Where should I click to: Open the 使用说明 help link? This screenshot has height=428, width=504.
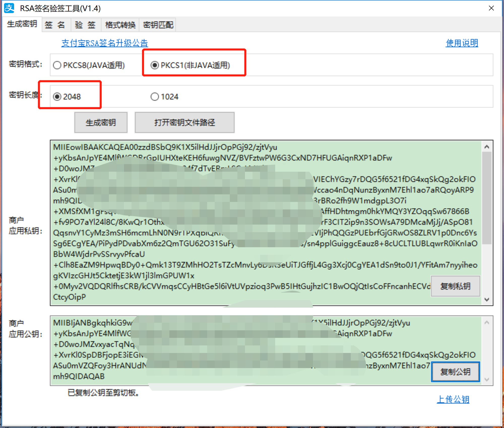[x=462, y=43]
